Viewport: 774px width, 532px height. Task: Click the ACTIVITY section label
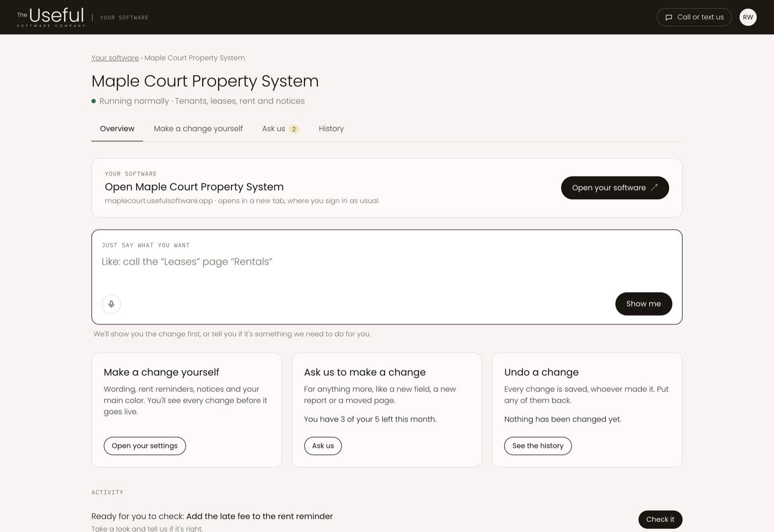pos(107,492)
